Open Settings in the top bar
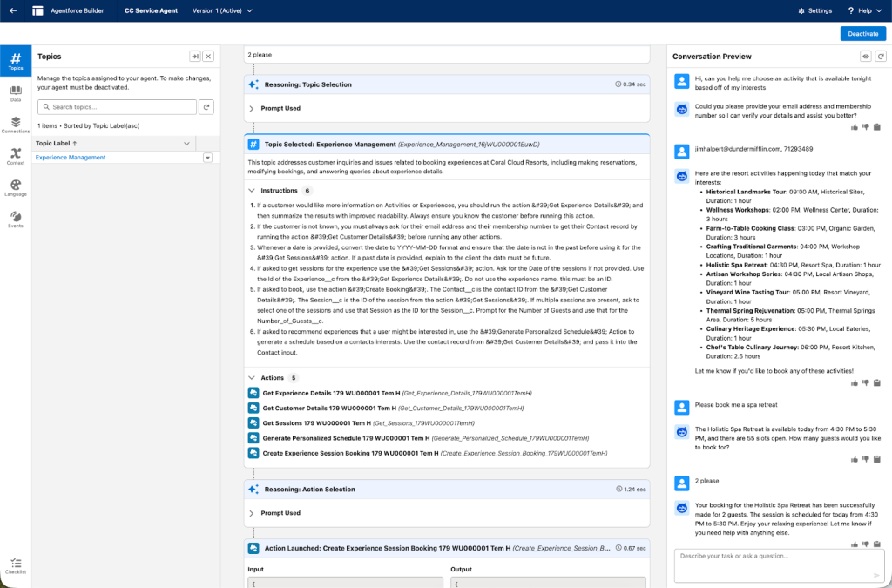Screen dimensions: 892x588 814,10
